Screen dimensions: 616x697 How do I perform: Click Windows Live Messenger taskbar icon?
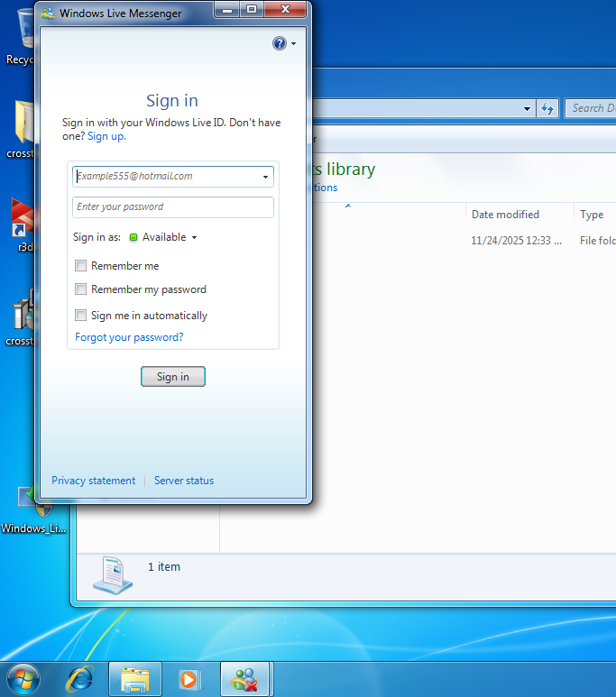[245, 679]
